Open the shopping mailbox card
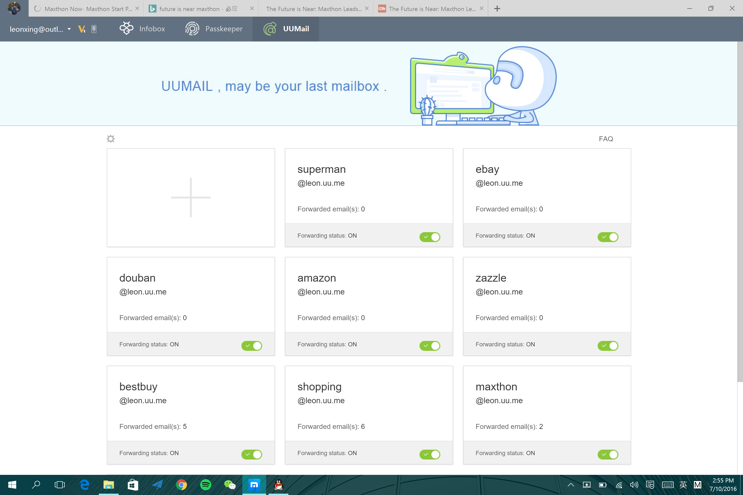The height and width of the screenshot is (495, 743). (369, 415)
